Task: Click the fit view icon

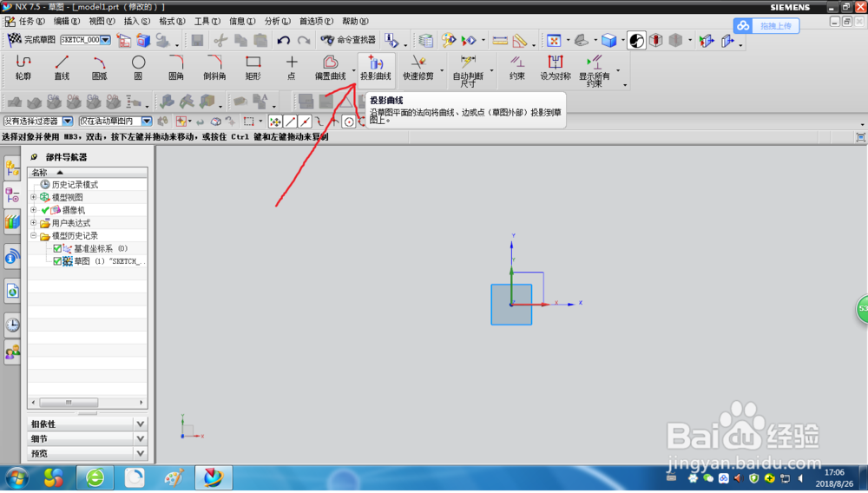Action: tap(554, 41)
